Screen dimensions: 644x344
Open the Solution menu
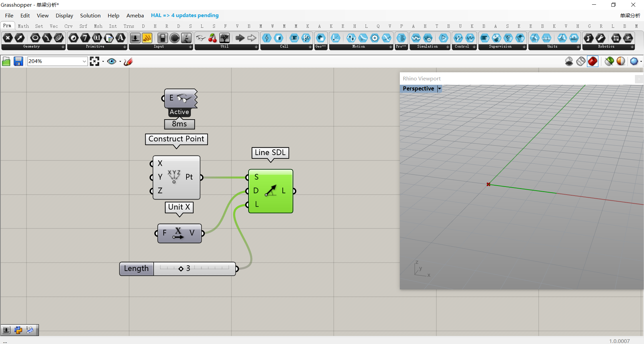90,15
